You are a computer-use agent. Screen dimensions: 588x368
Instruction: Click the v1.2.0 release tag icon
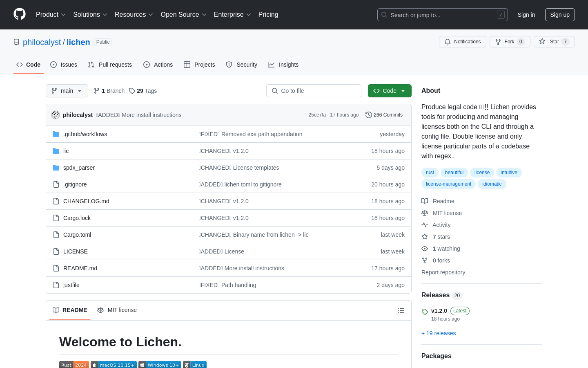tap(425, 312)
